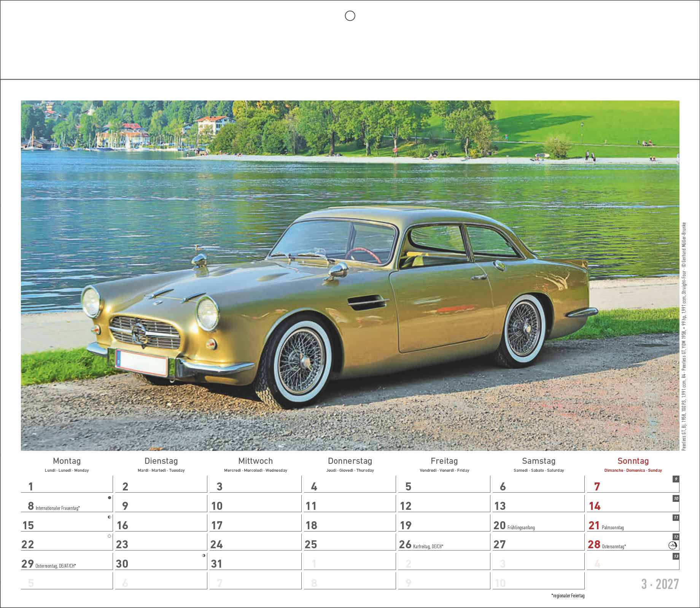This screenshot has height=608, width=700.
Task: Select the black date 10 under Mittwoch
Action: [x=217, y=506]
